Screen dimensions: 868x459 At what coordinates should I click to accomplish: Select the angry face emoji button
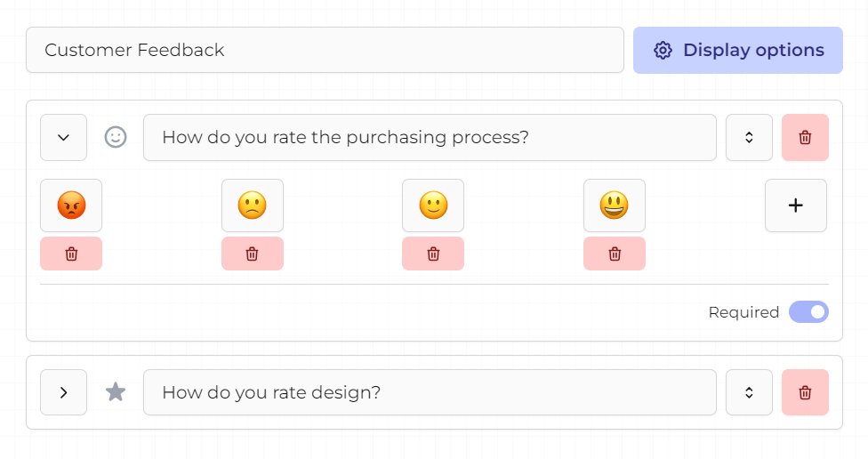coord(71,205)
